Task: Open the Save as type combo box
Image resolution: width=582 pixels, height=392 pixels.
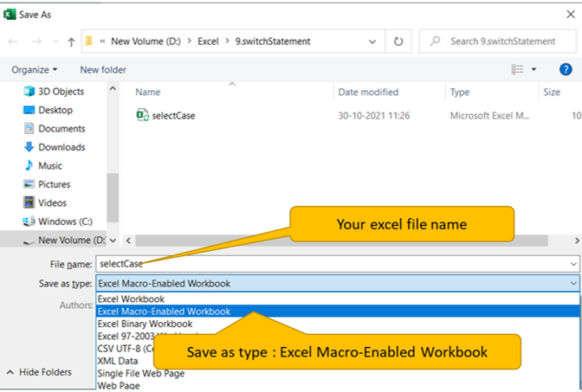Action: click(x=338, y=284)
